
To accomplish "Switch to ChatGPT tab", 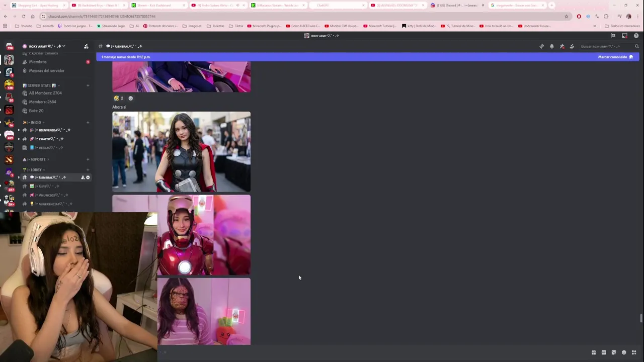I will tap(338, 5).
